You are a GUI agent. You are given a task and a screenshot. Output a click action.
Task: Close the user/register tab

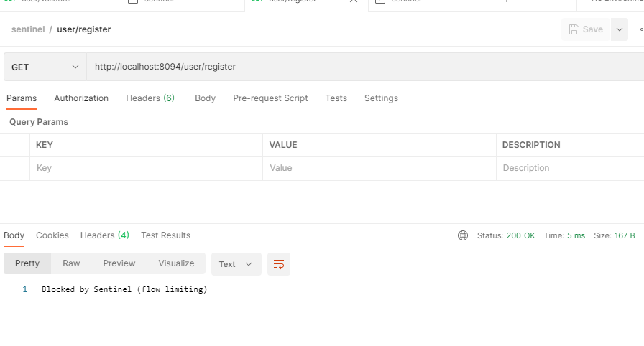pyautogui.click(x=353, y=1)
